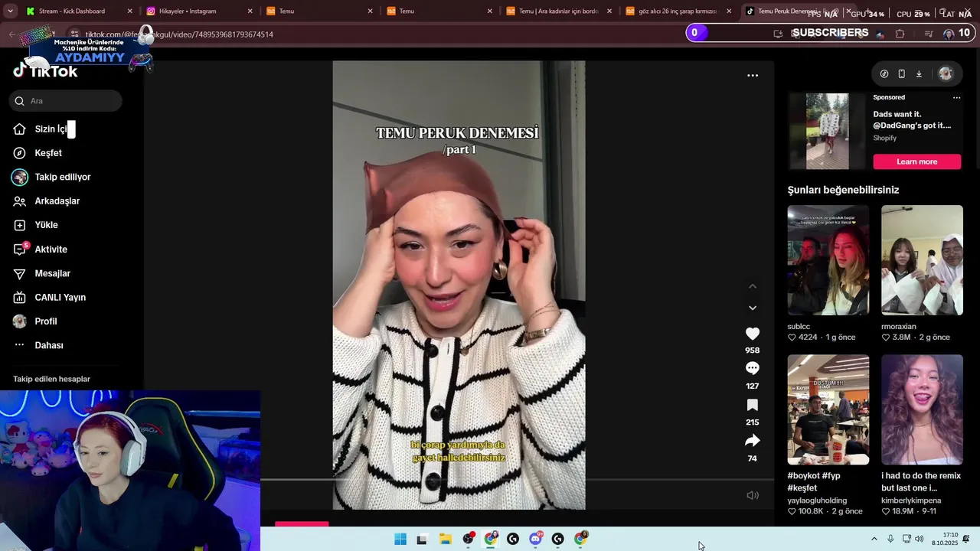Open kimberlykimpena remix video thumbnail
This screenshot has height=551, width=980.
922,409
